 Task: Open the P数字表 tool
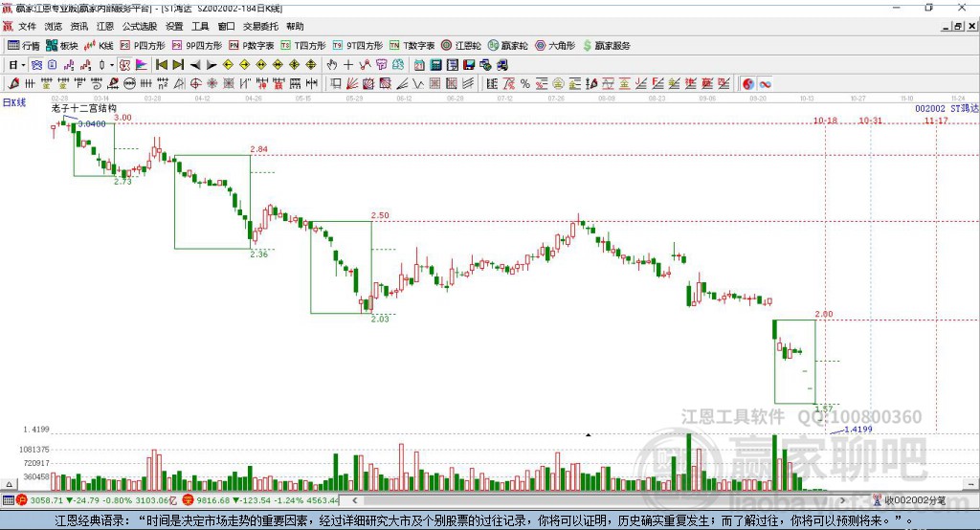pyautogui.click(x=252, y=46)
